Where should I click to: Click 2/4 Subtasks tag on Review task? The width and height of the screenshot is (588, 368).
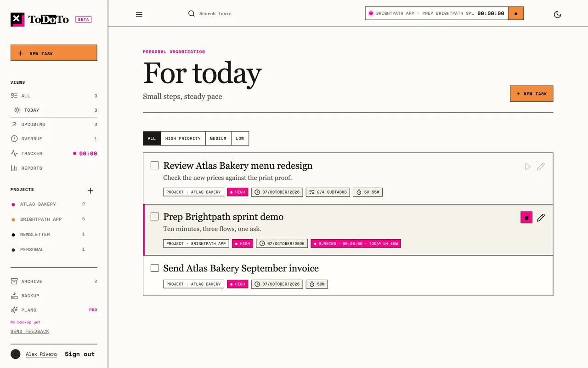(x=328, y=192)
